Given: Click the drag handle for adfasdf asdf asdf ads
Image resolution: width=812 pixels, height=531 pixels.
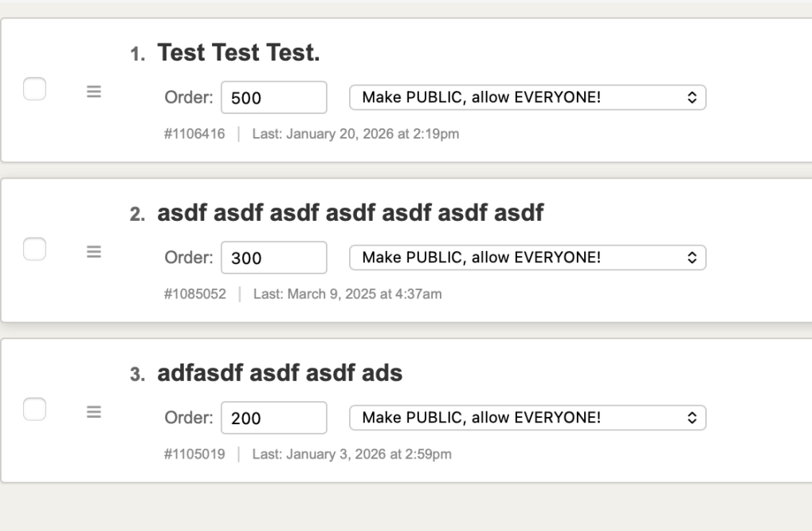Looking at the screenshot, I should 93,412.
